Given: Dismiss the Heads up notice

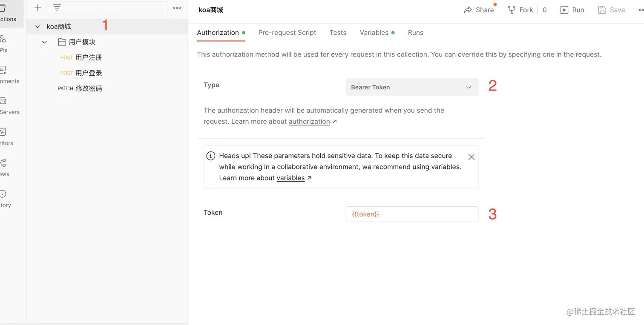Looking at the screenshot, I should 471,157.
